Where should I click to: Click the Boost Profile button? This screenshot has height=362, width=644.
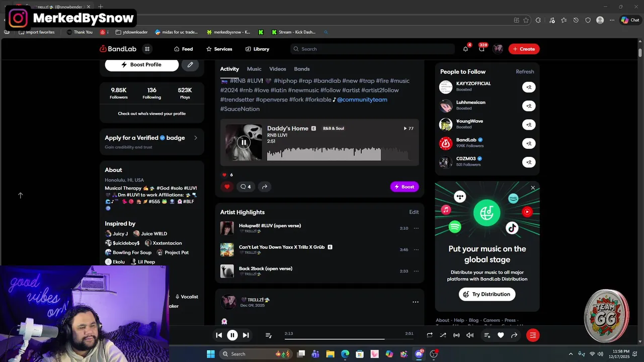tap(141, 65)
